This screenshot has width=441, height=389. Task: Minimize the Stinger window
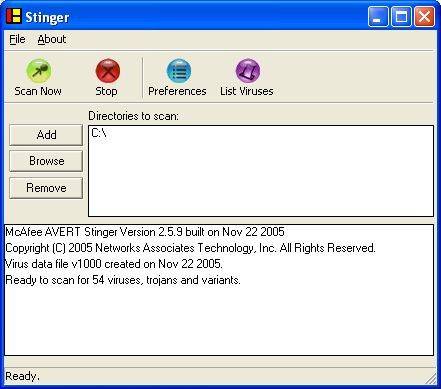point(378,17)
